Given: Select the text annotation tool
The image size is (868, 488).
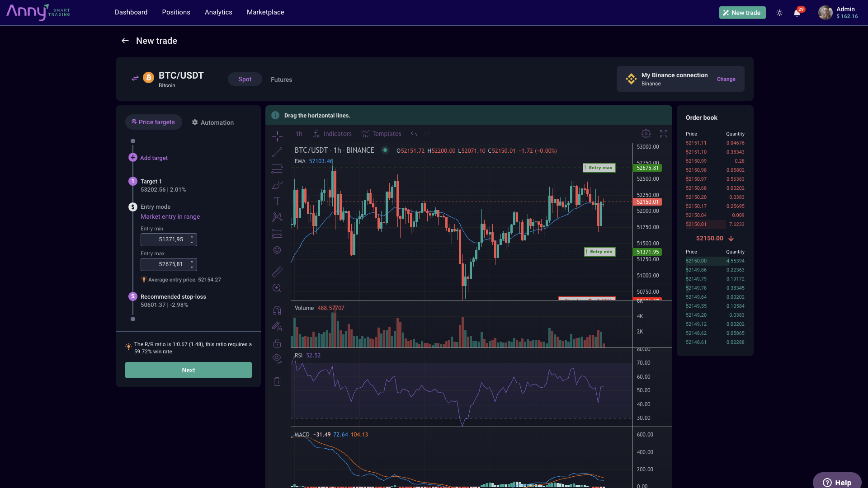Looking at the screenshot, I should coord(277,201).
